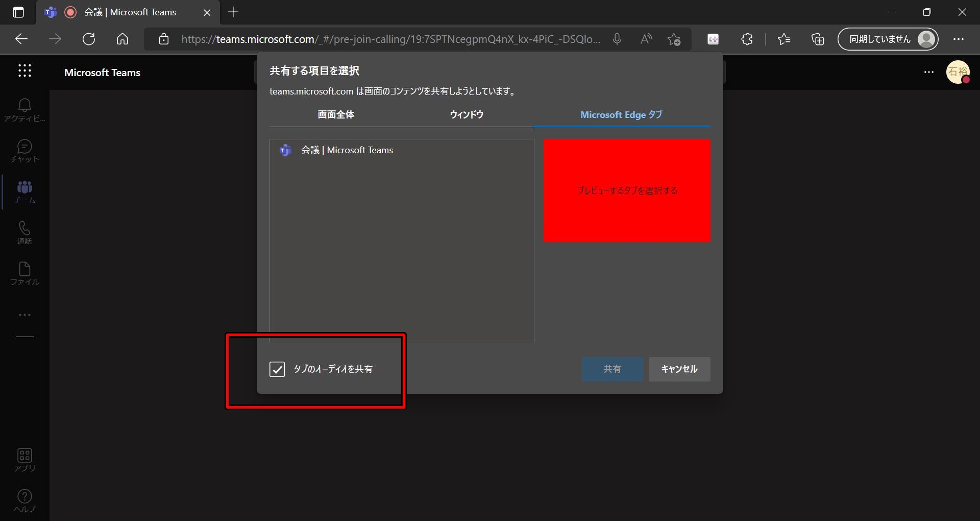This screenshot has height=521, width=980.
Task: Enable the タブのオーディオを共有 checkbox
Action: click(277, 369)
